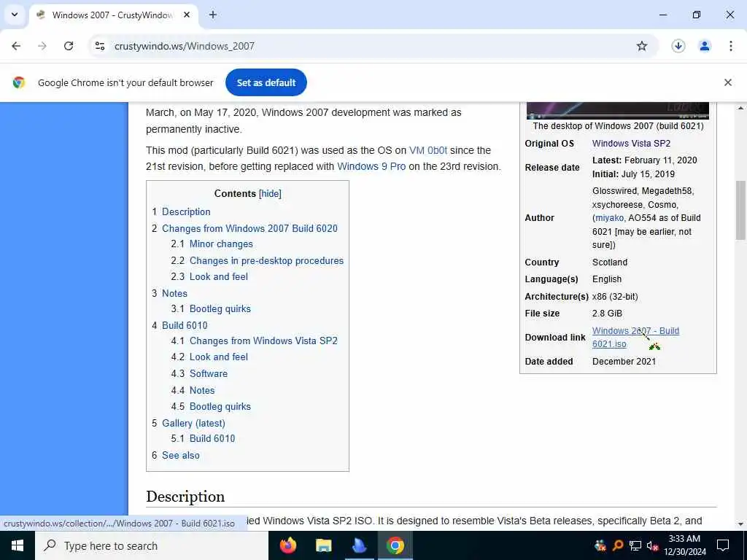
Task: Open the miyako author link
Action: (609, 217)
